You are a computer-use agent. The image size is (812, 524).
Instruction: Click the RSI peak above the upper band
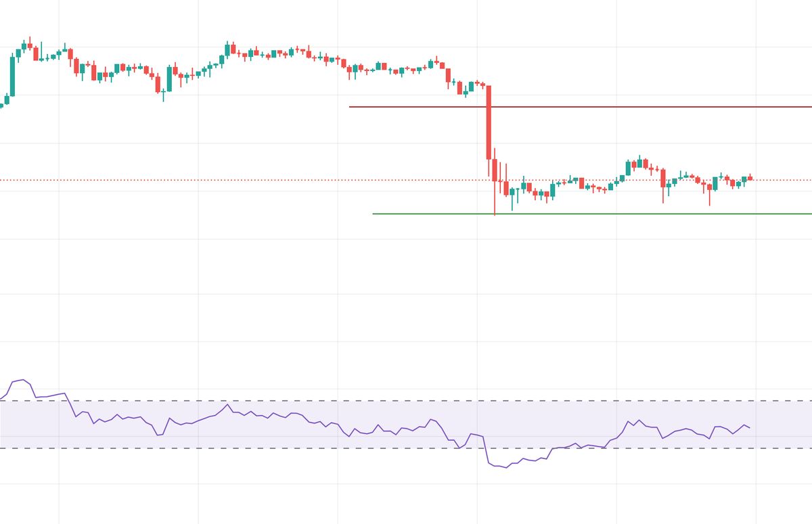22,380
